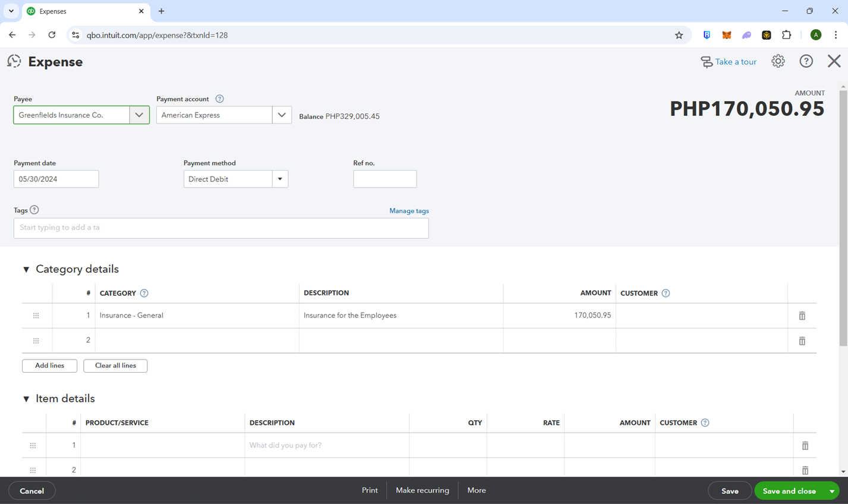
Task: Open Category column help icon
Action: coord(144,293)
